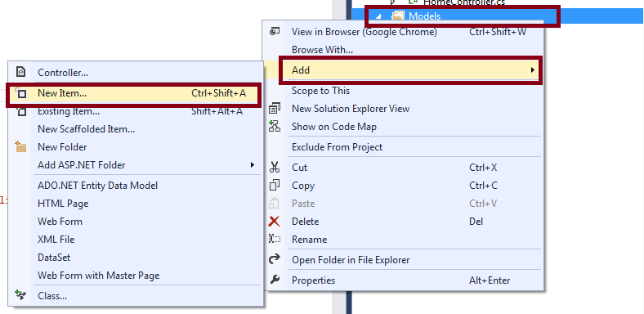
Task: Click the Show on Code Map icon
Action: 275,126
